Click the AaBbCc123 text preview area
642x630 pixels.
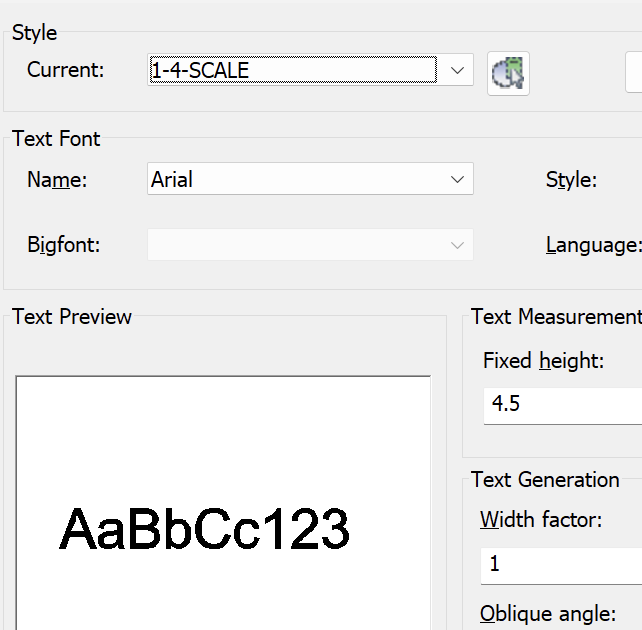click(x=223, y=503)
